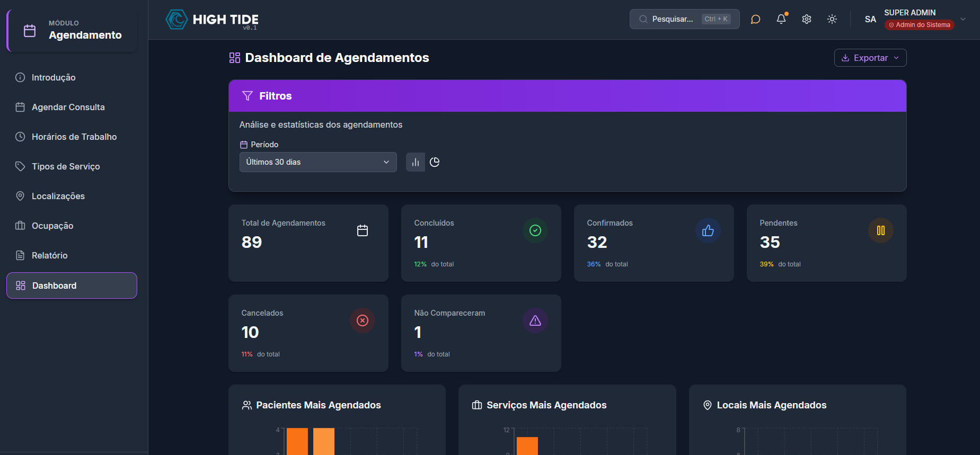Viewport: 980px width, 455px height.
Task: Click the Filtros panel header
Action: point(567,96)
